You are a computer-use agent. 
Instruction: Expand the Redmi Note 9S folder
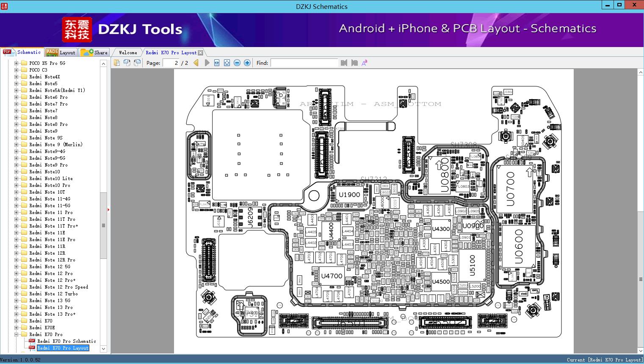coord(17,138)
